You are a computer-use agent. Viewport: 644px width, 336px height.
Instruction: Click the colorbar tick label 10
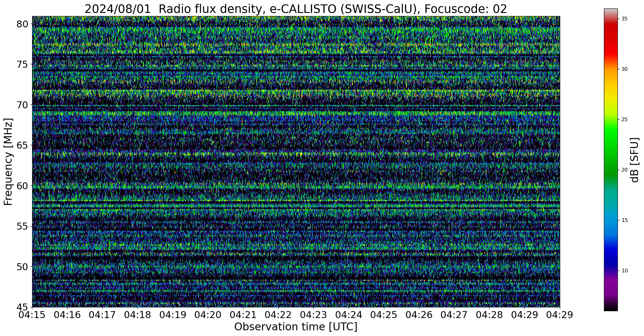click(x=624, y=271)
